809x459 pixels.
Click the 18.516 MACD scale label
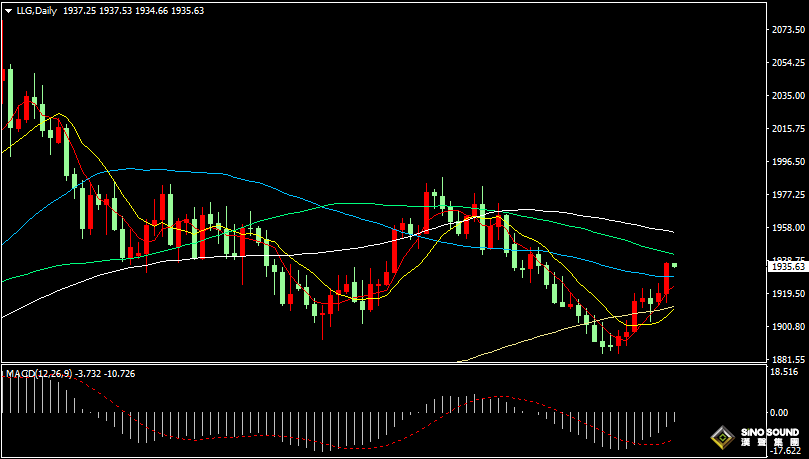pyautogui.click(x=787, y=372)
